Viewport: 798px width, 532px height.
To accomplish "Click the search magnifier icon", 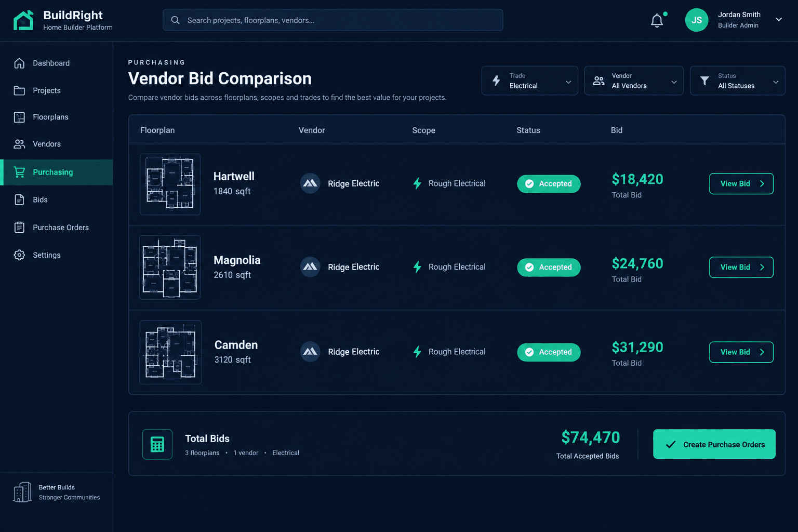I will click(x=176, y=20).
